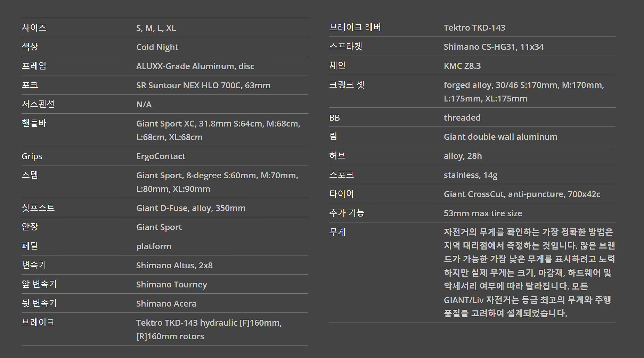Click the 'Grips' label
Screen dimensions: 644x358
(32, 156)
